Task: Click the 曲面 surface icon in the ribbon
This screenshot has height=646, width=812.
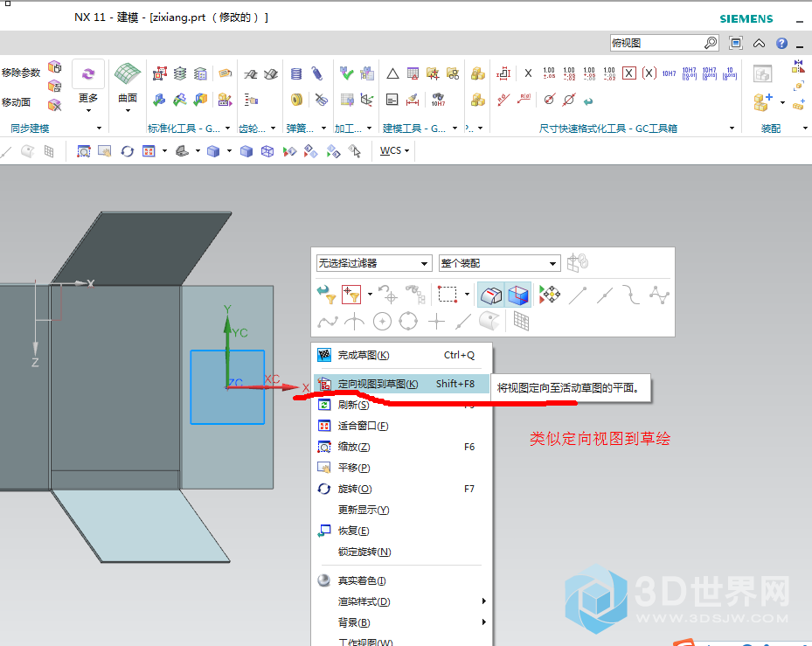Action: pos(128,74)
